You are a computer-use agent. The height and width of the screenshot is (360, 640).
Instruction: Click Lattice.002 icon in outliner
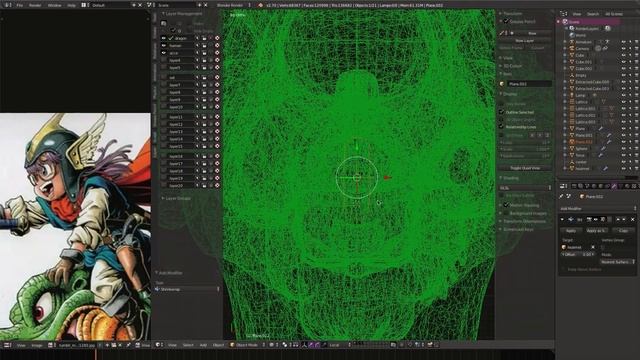[x=572, y=115]
